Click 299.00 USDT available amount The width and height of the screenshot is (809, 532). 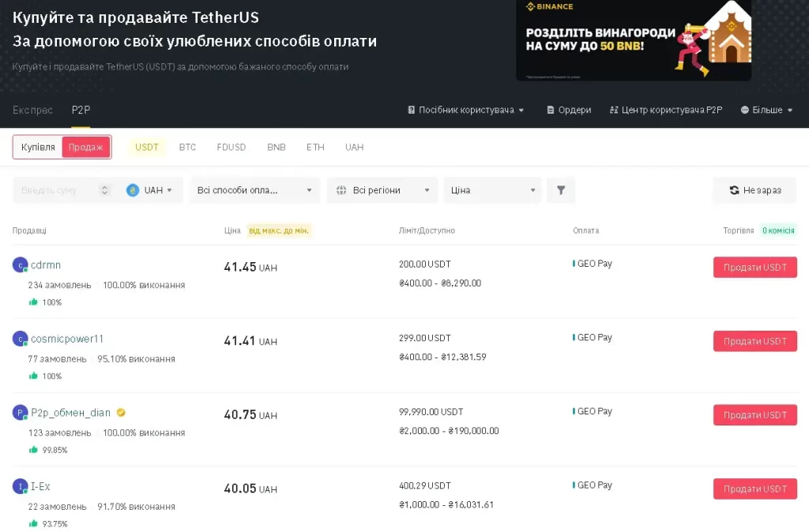pyautogui.click(x=424, y=338)
